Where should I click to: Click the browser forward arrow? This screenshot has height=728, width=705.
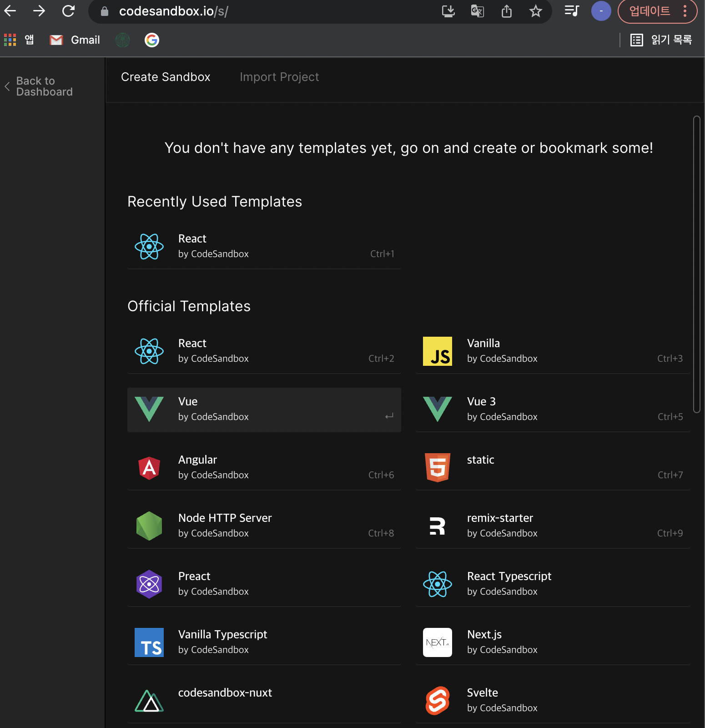pos(39,11)
